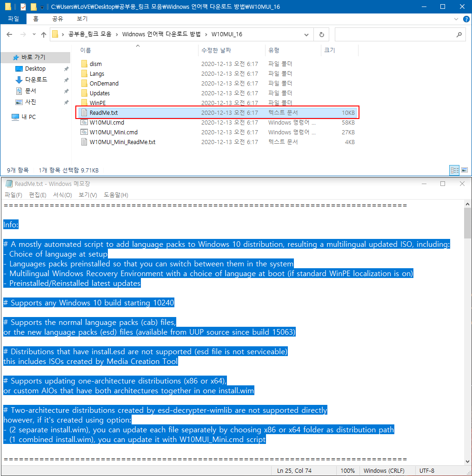472x476 pixels.
Task: Click the new folder icon in title bar
Action: (33, 7)
